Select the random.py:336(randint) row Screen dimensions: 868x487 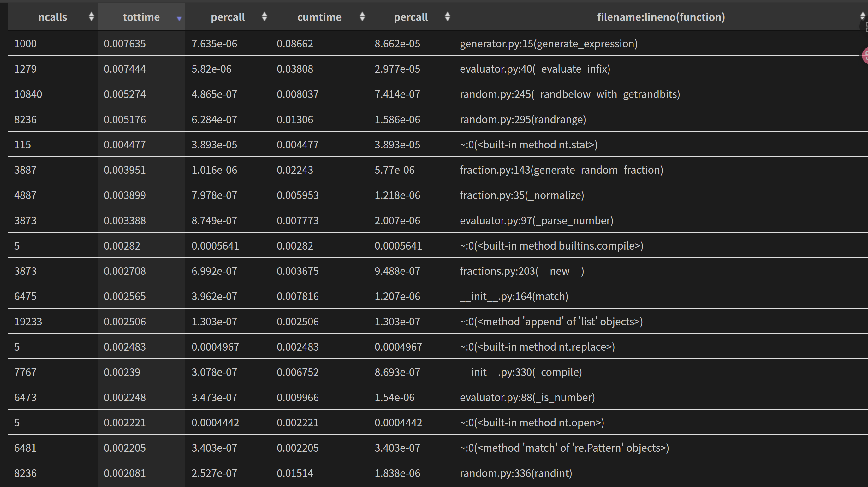tap(516, 473)
